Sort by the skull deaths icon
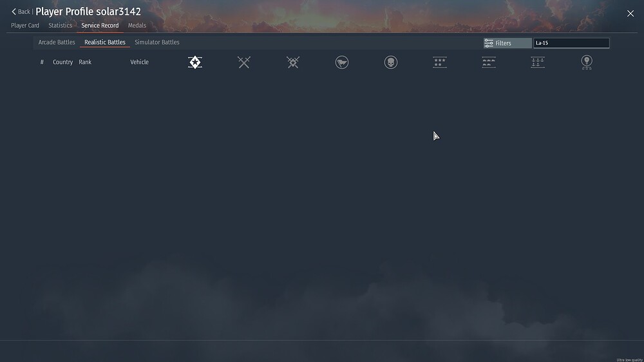Image resolution: width=644 pixels, height=362 pixels. point(391,62)
